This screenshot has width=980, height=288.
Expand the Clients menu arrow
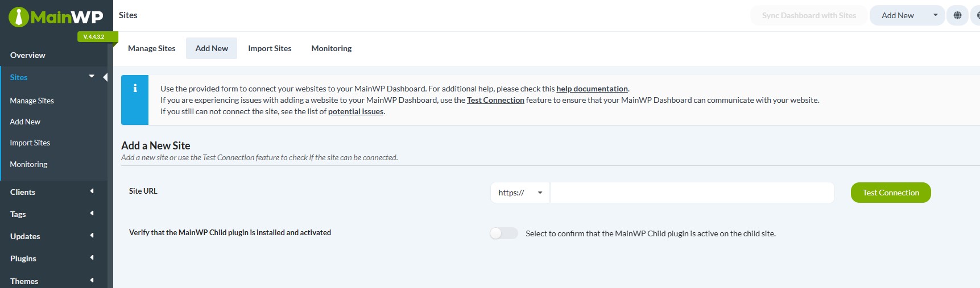(92, 191)
